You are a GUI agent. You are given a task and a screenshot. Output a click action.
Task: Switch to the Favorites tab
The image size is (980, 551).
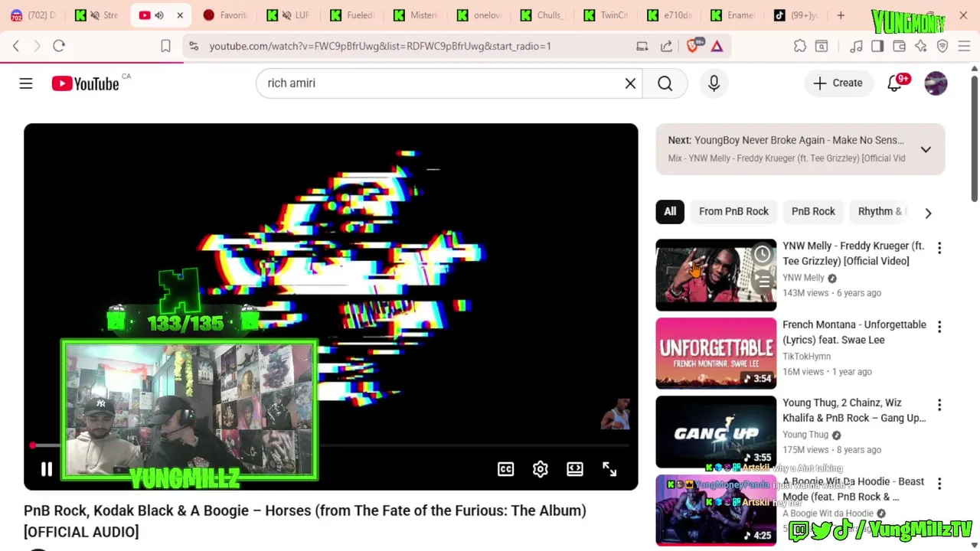226,15
